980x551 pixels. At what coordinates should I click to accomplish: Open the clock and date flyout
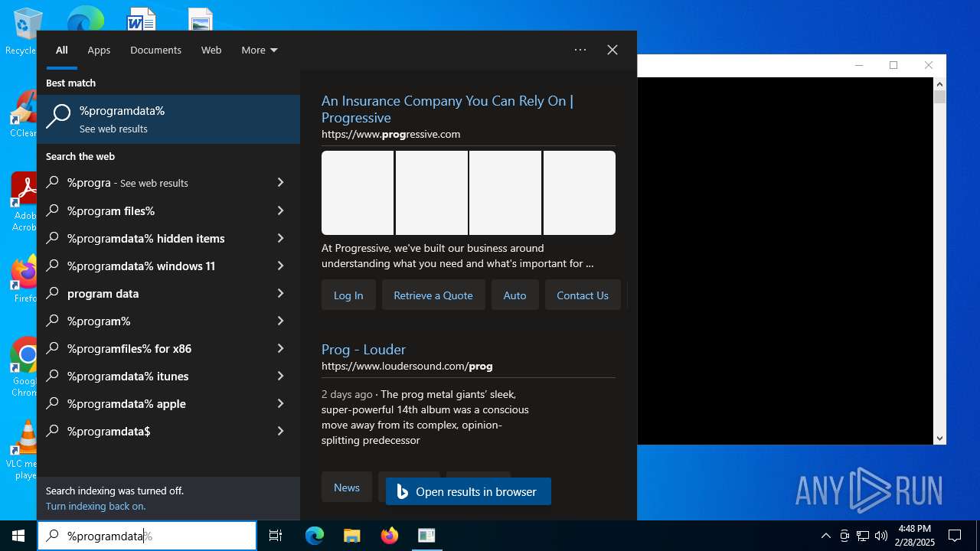[916, 536]
